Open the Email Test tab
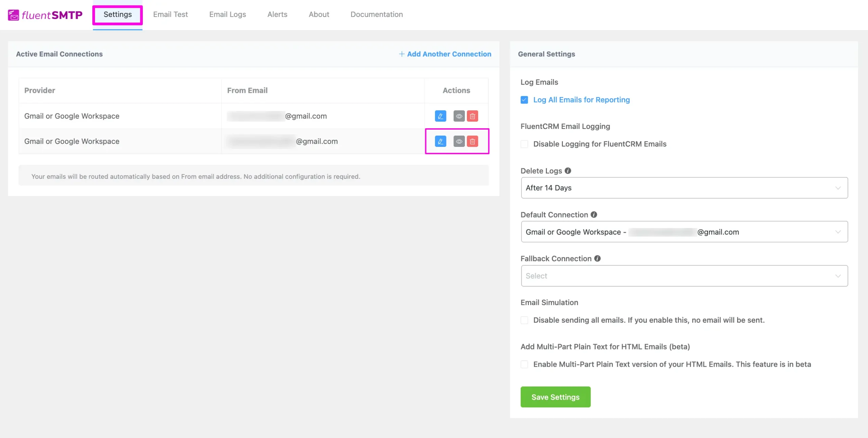Image resolution: width=868 pixels, height=438 pixels. coord(170,15)
